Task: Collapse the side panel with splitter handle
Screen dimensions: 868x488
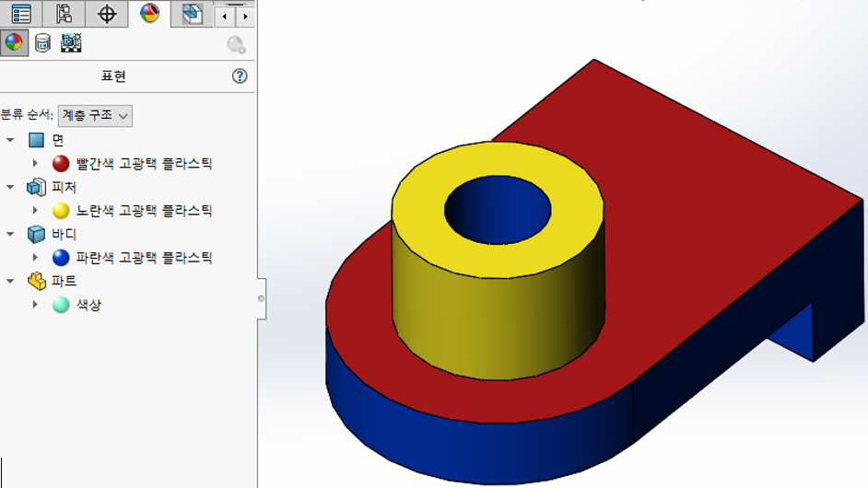Action: (x=262, y=298)
